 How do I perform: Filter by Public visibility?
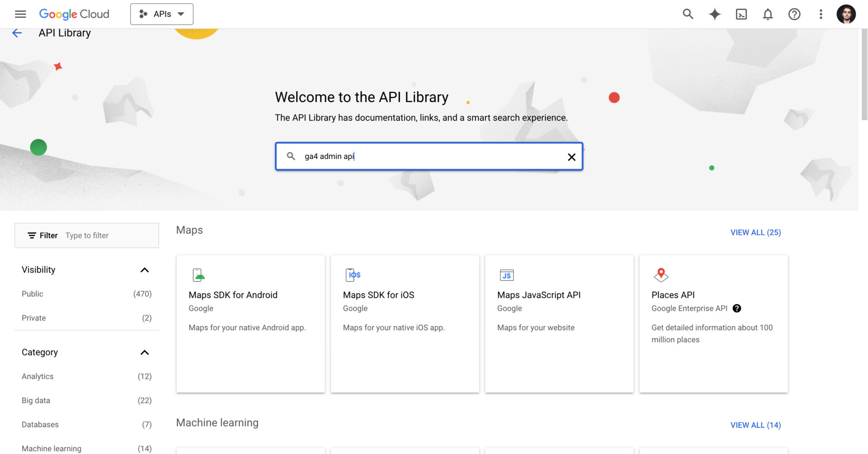[x=33, y=294]
